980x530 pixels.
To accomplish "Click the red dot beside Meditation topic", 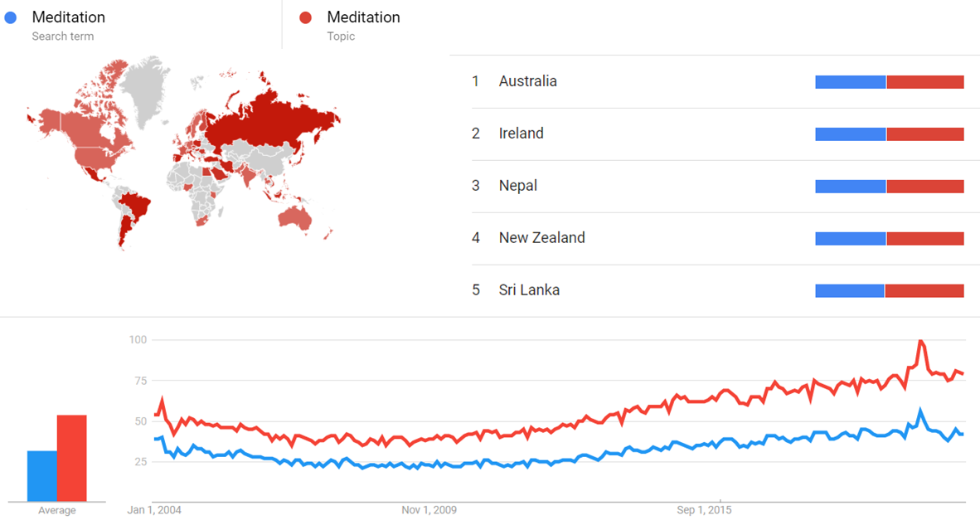I will click(306, 17).
